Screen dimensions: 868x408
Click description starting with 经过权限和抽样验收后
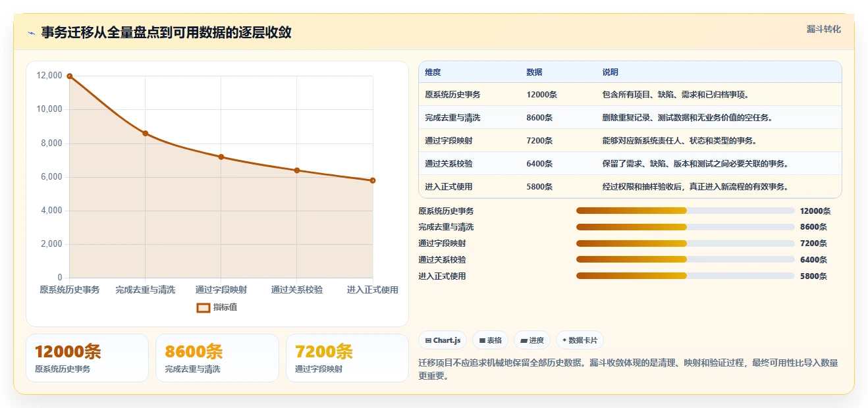point(695,187)
